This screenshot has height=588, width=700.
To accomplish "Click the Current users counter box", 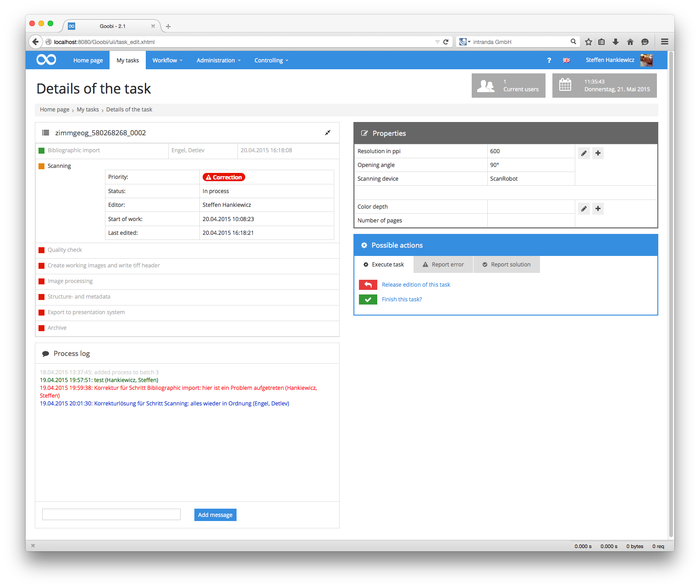I will point(508,85).
